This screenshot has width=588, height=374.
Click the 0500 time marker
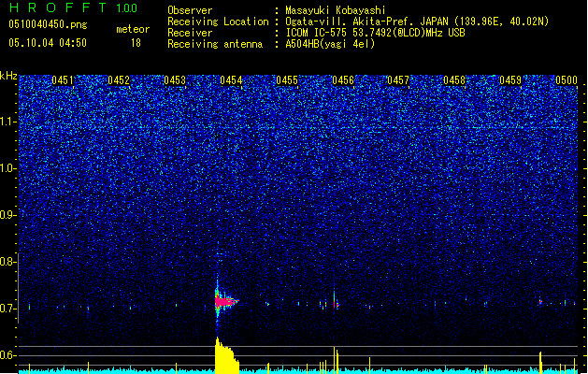[x=566, y=80]
